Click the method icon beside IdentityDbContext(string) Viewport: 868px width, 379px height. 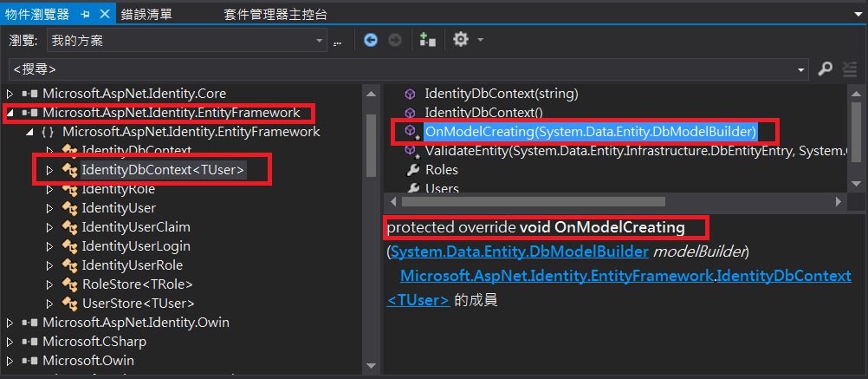pos(411,94)
